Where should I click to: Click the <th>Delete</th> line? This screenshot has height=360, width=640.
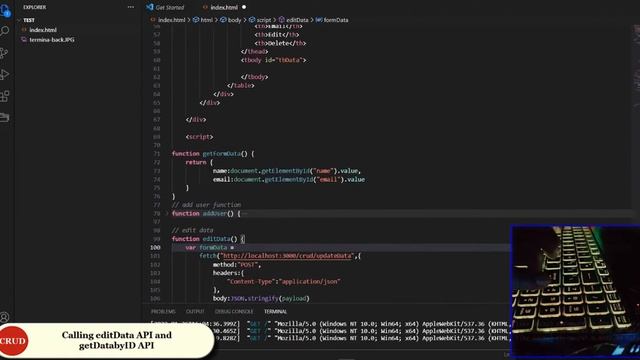280,43
